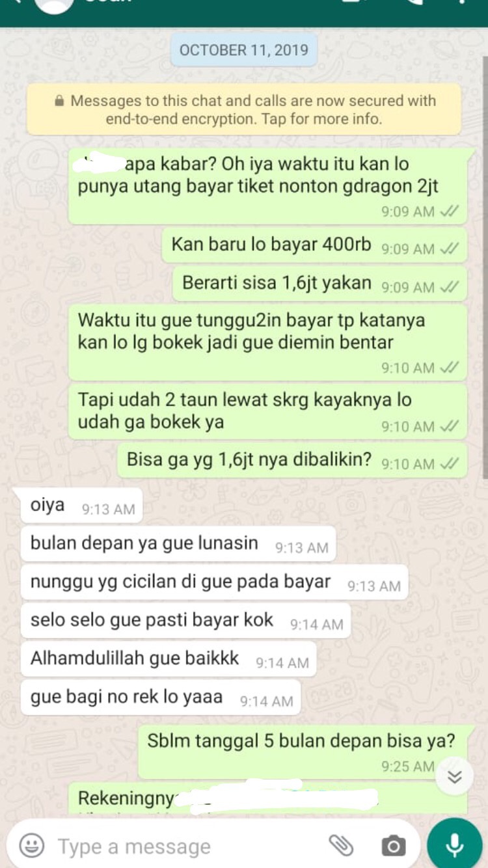Jump to latest messages with double-chevron button
This screenshot has width=488, height=868.
click(454, 776)
